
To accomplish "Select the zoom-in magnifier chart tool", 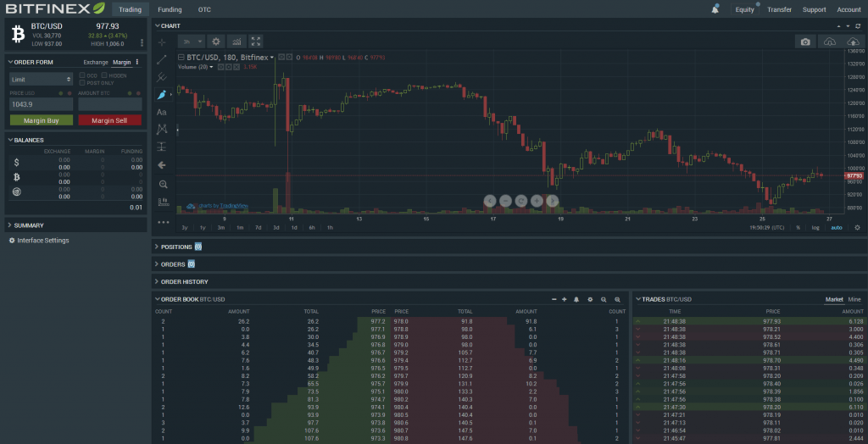I will [162, 185].
